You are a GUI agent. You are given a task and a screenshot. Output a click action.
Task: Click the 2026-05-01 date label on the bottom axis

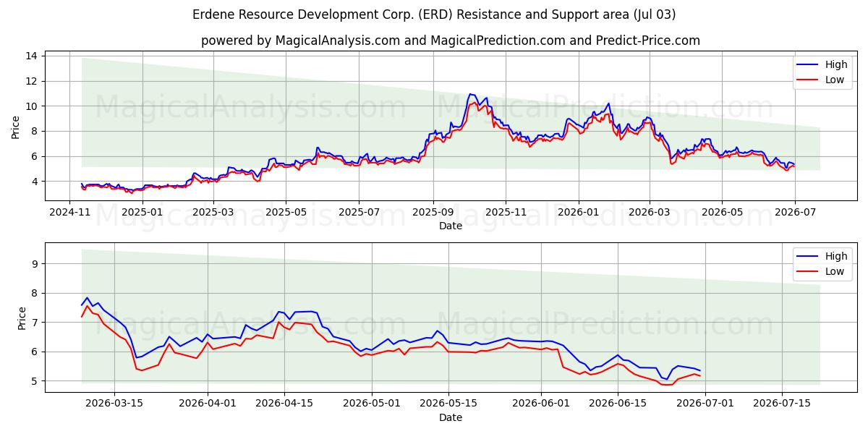pos(372,404)
